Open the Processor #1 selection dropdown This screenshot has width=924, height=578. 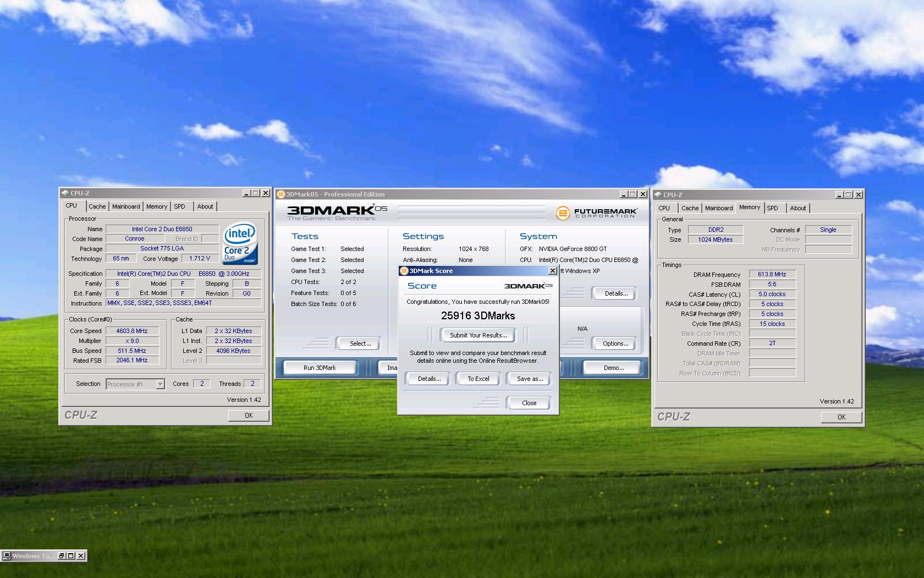click(160, 384)
